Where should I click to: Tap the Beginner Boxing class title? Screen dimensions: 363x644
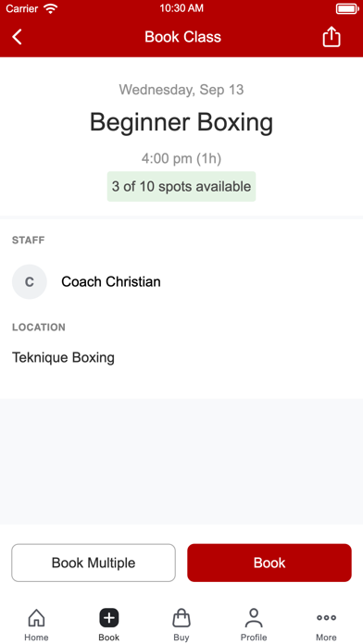(181, 122)
